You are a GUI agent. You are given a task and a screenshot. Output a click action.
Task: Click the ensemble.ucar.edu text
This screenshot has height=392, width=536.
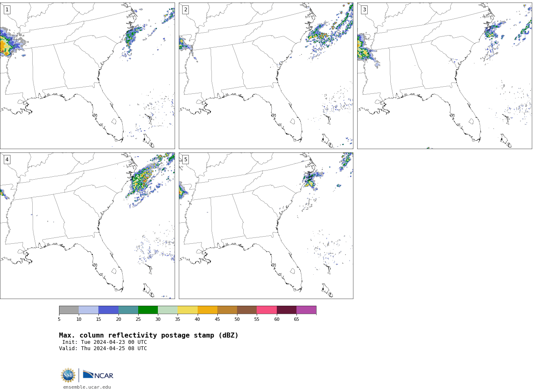[x=87, y=387]
